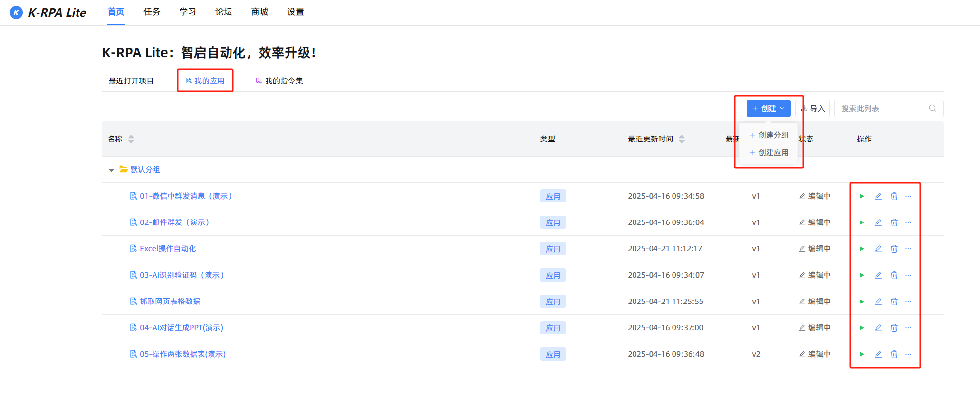
Task: Click the search magnifier icon
Action: tap(932, 108)
